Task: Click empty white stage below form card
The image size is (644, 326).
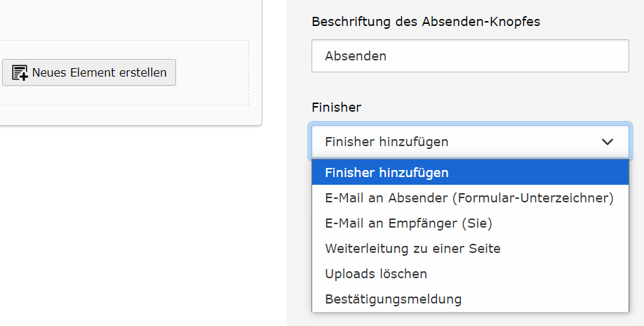Action: click(x=131, y=226)
